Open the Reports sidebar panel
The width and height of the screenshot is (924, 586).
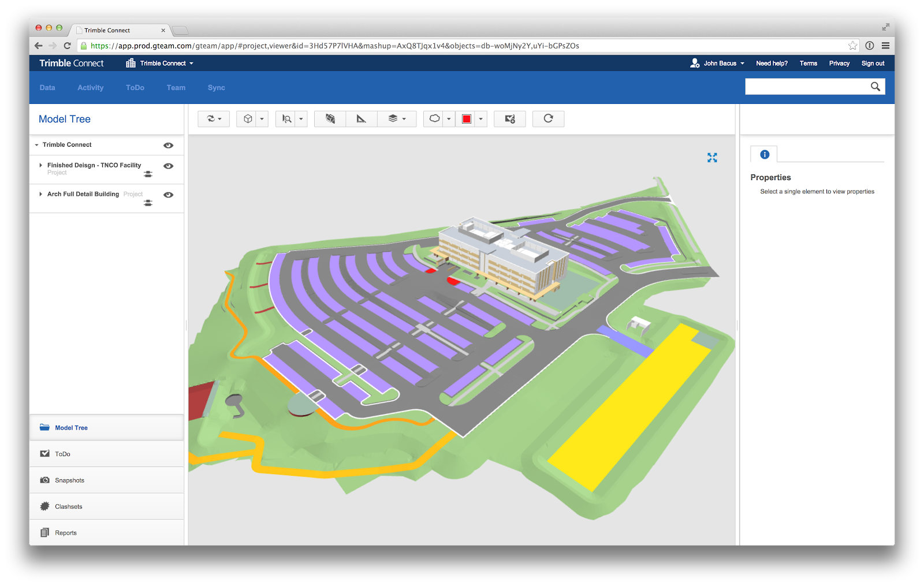pyautogui.click(x=107, y=533)
